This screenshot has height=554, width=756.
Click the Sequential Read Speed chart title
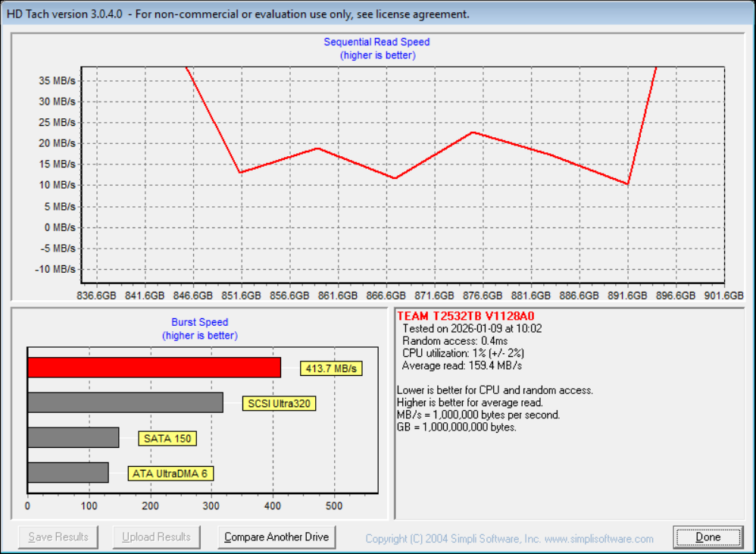pyautogui.click(x=376, y=42)
